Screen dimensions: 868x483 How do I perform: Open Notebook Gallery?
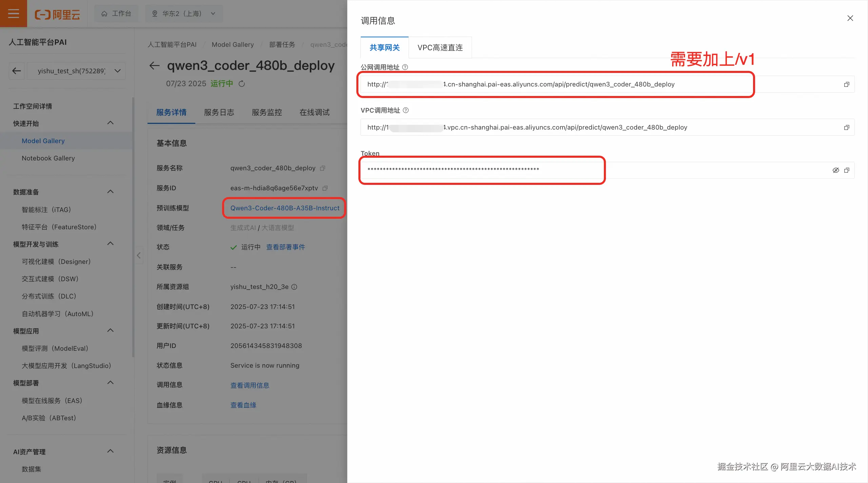[x=48, y=158]
